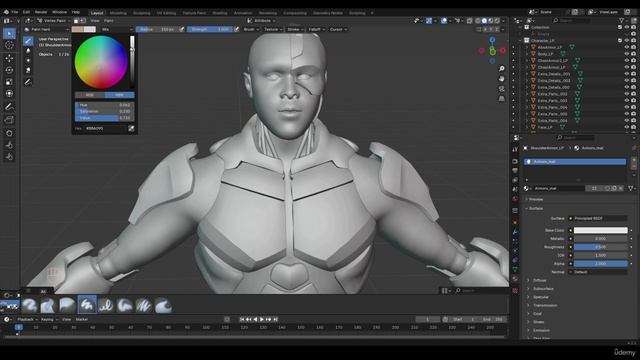The image size is (640, 360).
Task: Select the fourth brush thumbnail in the asset shelf
Action: [x=87, y=305]
